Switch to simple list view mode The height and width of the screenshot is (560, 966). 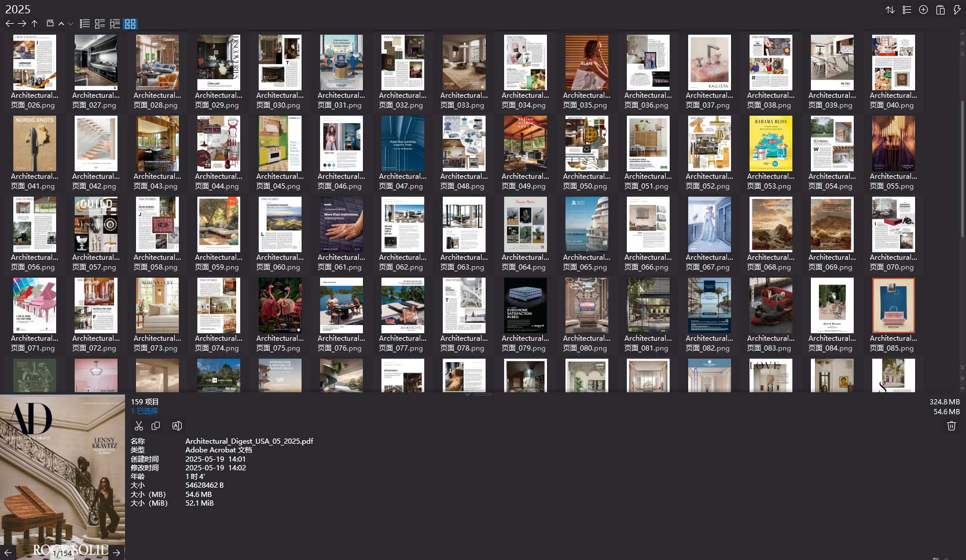click(85, 24)
